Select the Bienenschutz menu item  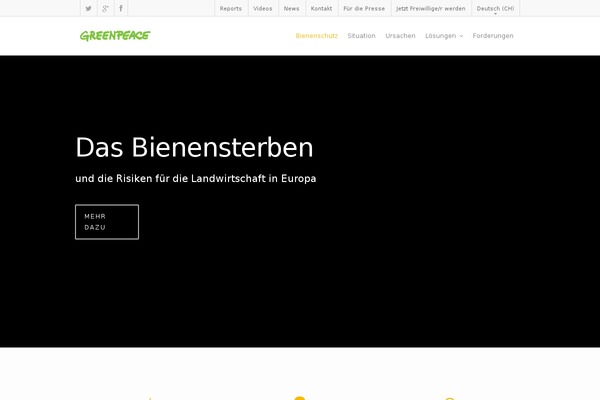click(316, 36)
